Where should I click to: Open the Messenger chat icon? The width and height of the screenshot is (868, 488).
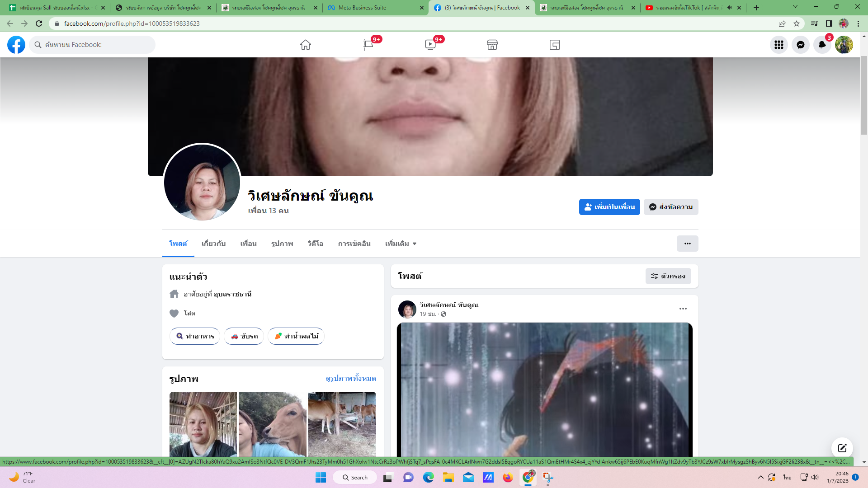click(801, 45)
